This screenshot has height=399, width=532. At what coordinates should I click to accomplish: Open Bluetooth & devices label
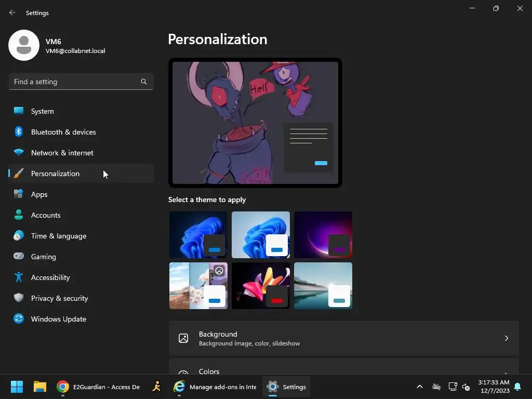(x=63, y=132)
